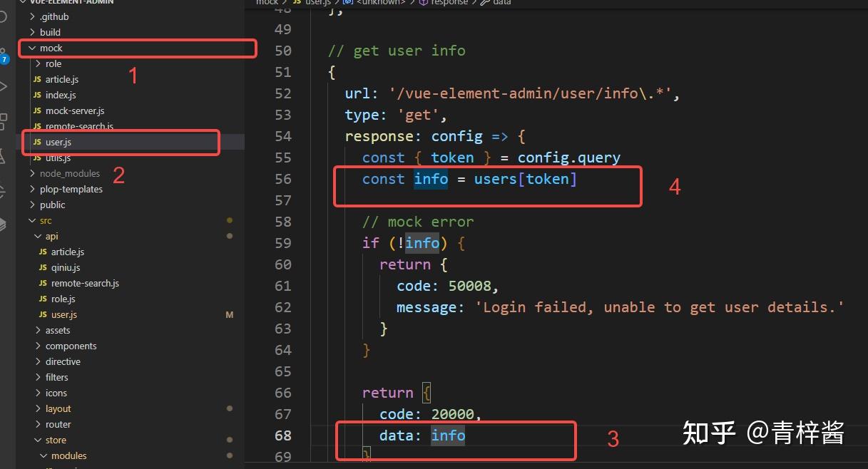Open remote-search.js in the mock folder
Image resolution: width=868 pixels, height=469 pixels.
click(79, 126)
